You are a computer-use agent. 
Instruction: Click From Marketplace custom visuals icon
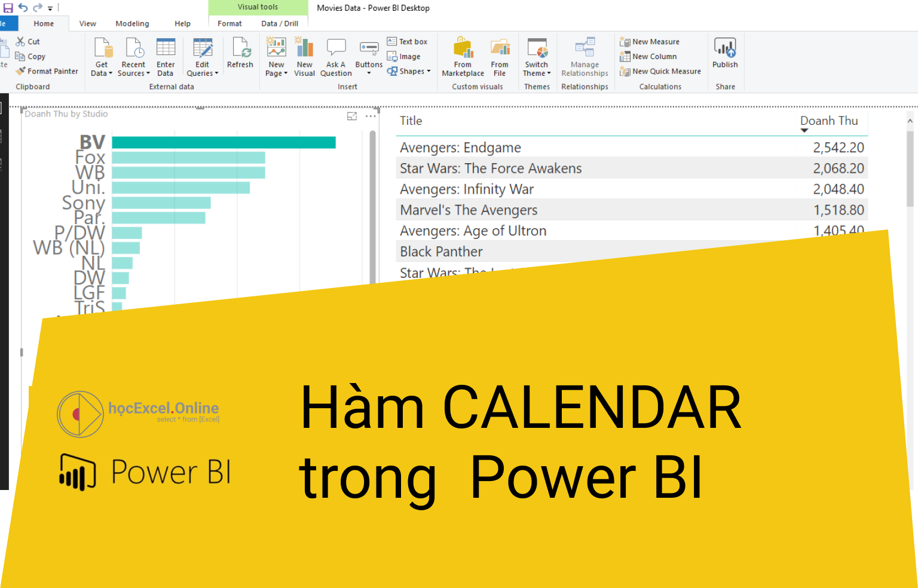tap(463, 47)
